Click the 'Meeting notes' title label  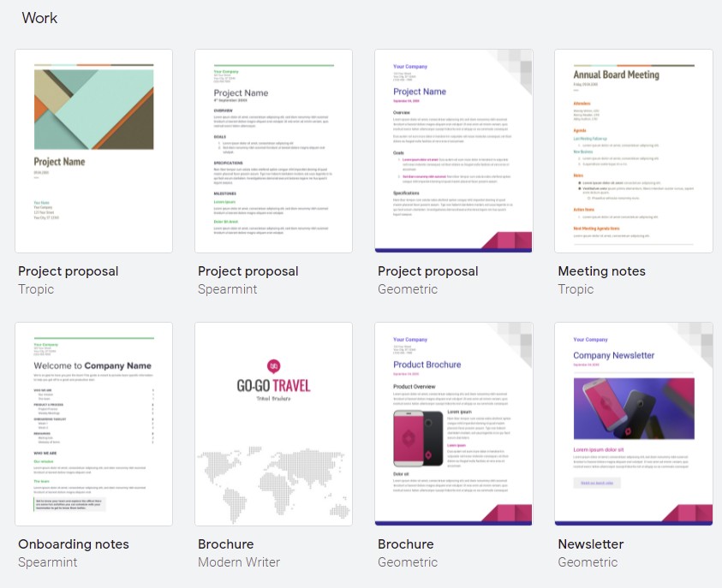click(601, 271)
